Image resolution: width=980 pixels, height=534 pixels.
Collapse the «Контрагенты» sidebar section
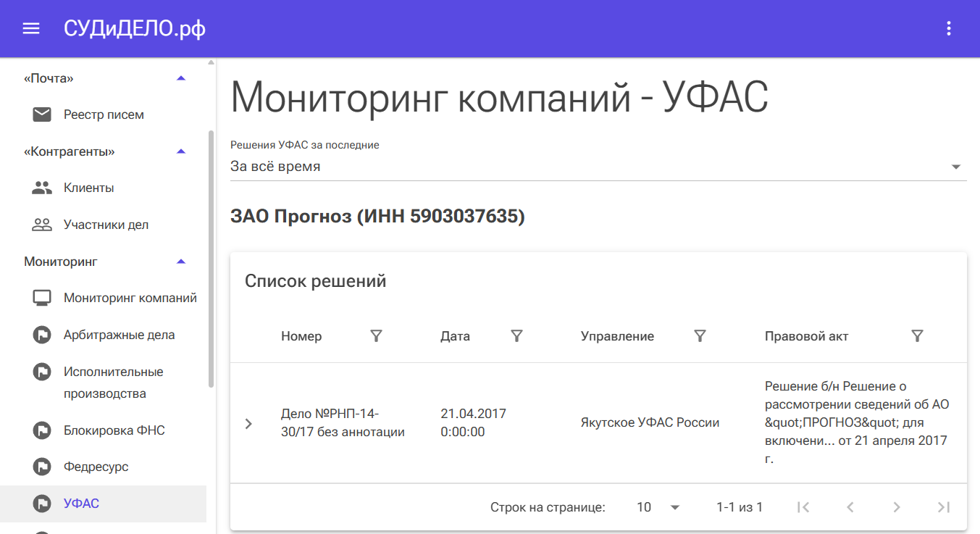click(181, 151)
